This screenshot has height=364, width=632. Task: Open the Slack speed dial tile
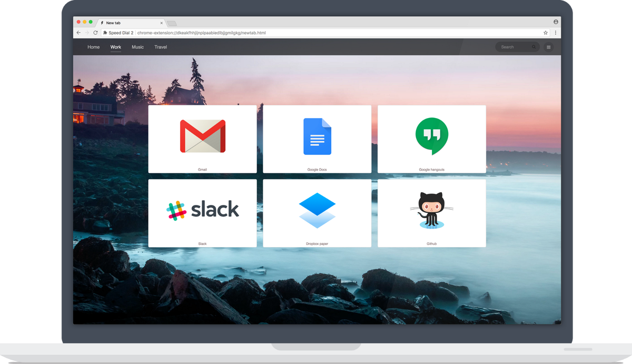pyautogui.click(x=202, y=213)
